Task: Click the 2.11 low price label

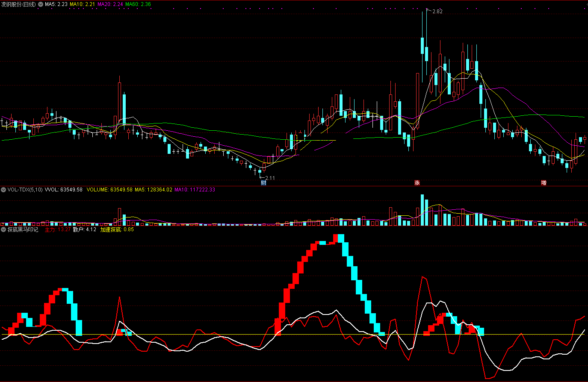Action: (x=270, y=178)
